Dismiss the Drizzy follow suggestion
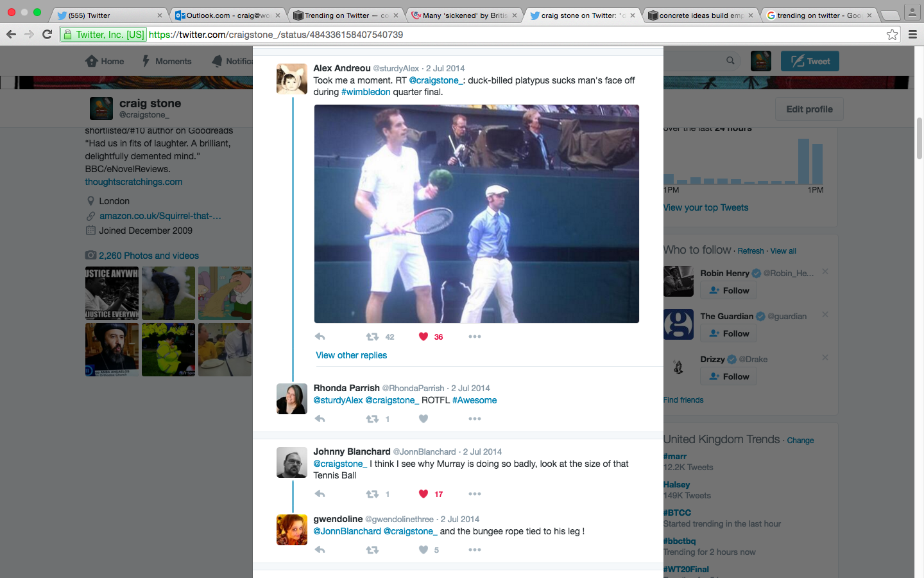The width and height of the screenshot is (924, 578). coord(825,358)
